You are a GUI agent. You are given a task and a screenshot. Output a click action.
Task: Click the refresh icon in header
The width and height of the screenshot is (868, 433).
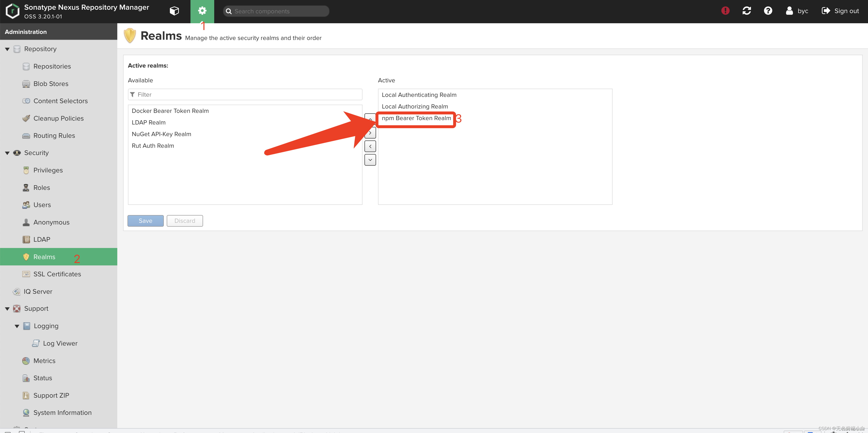746,11
